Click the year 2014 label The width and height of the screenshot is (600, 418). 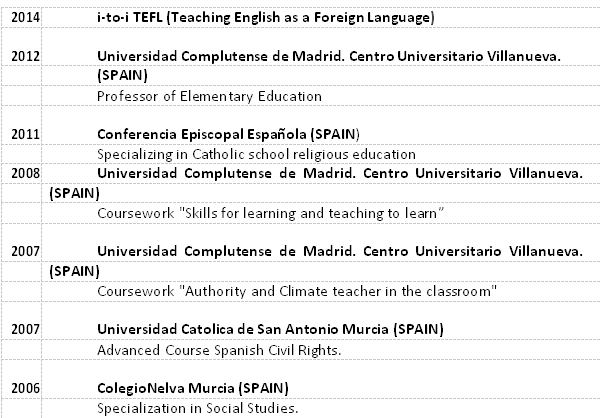[x=25, y=18]
